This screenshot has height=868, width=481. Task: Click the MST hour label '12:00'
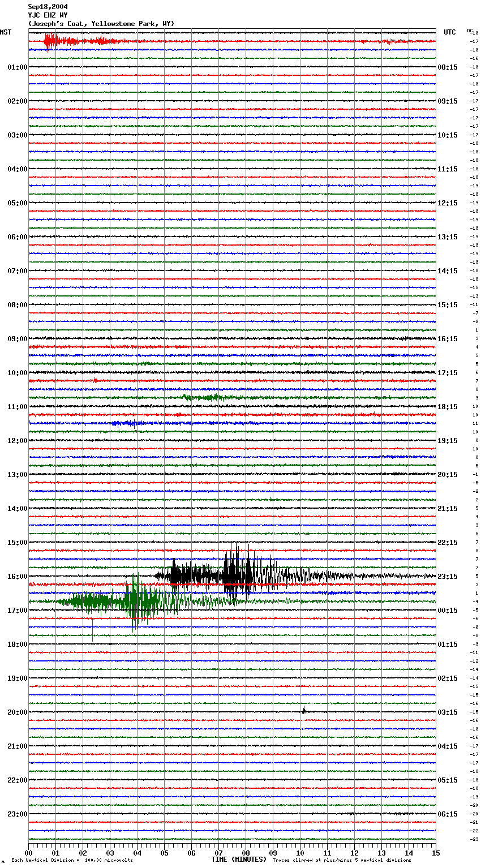click(x=17, y=441)
